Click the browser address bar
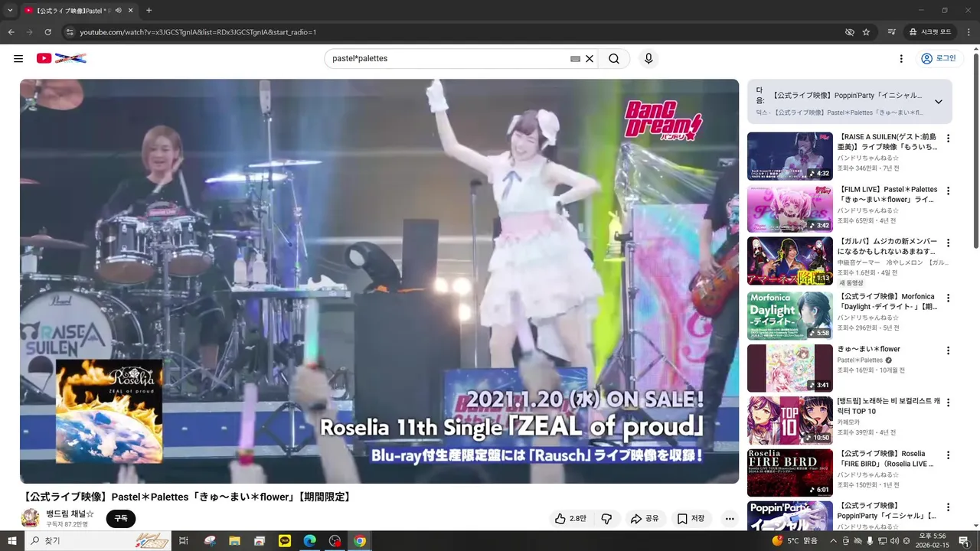This screenshot has height=551, width=980. point(452,32)
